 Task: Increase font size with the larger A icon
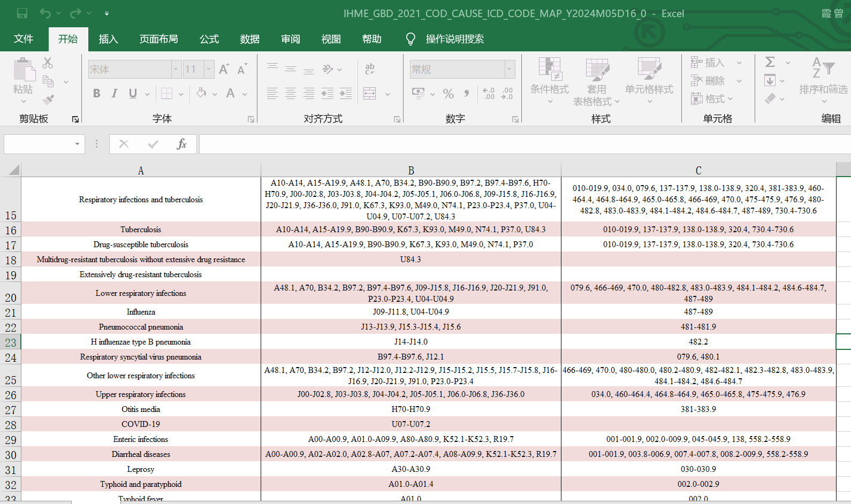coord(224,69)
